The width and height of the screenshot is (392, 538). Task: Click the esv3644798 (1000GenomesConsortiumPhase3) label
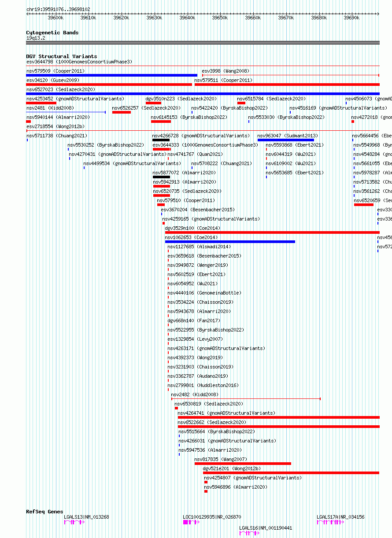[x=79, y=62]
